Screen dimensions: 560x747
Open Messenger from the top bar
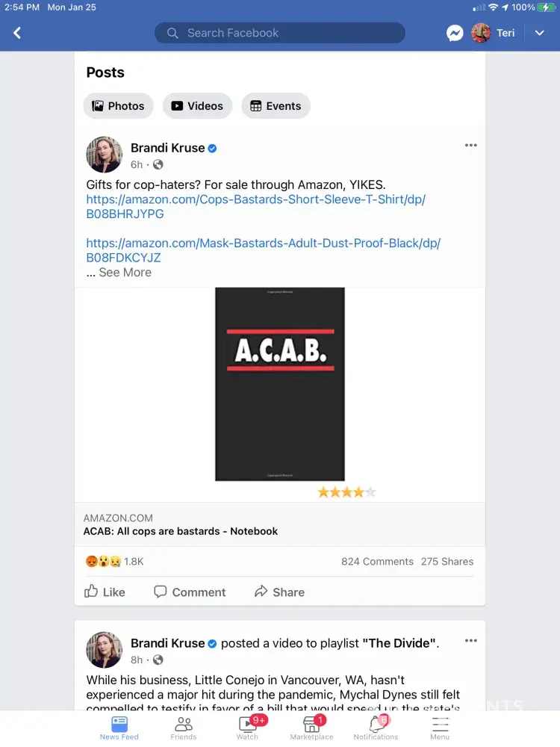click(x=455, y=33)
